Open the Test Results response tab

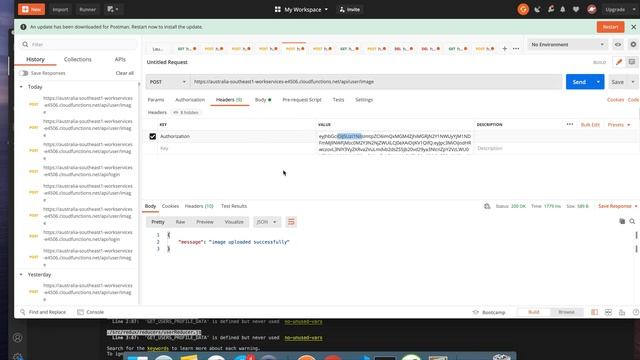point(234,206)
